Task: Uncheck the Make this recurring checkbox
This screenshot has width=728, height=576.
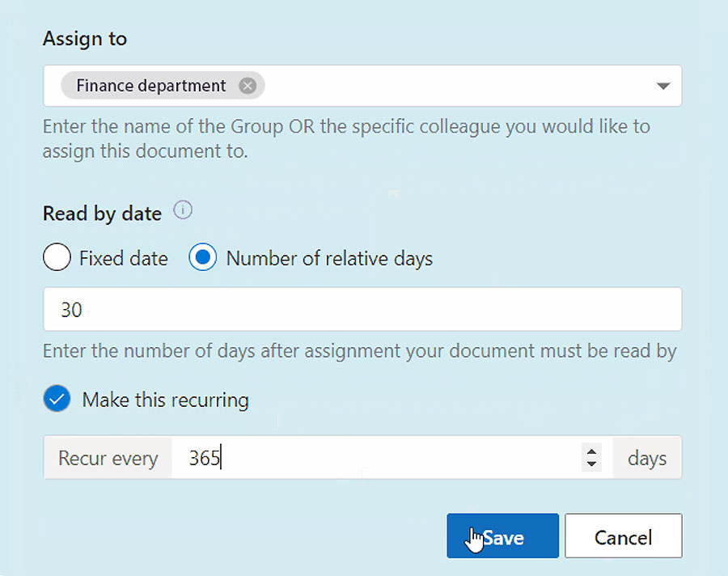Action: pyautogui.click(x=57, y=399)
